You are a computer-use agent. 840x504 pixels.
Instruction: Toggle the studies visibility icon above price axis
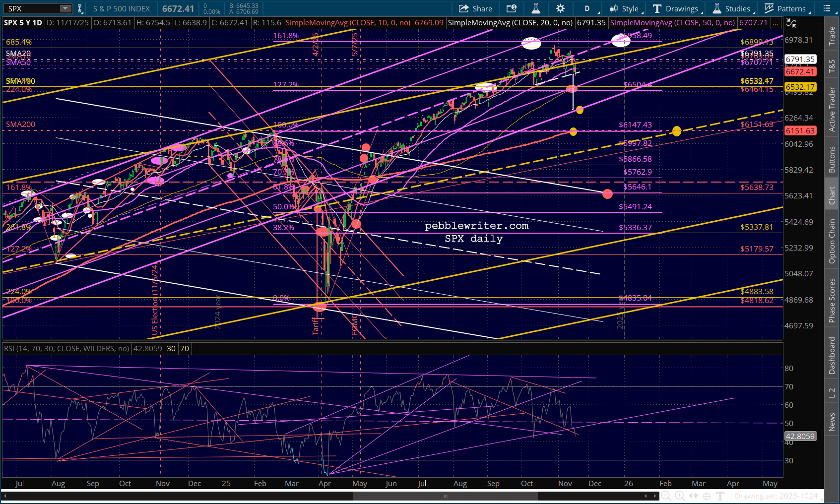point(791,23)
